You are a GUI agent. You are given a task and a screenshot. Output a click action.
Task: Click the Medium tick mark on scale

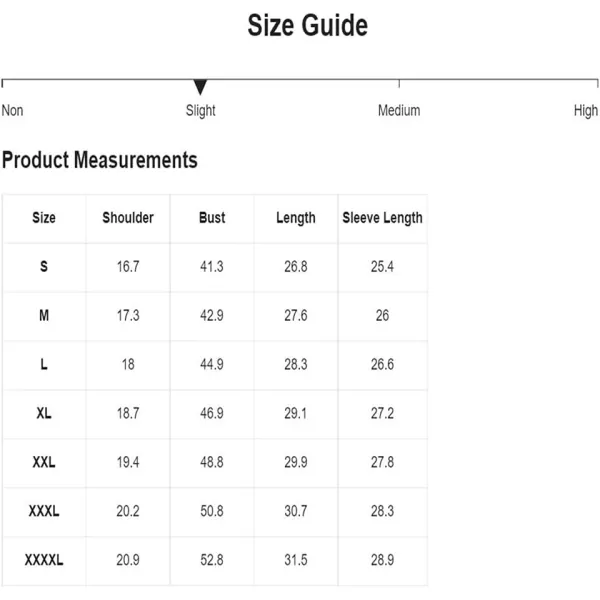(x=399, y=83)
